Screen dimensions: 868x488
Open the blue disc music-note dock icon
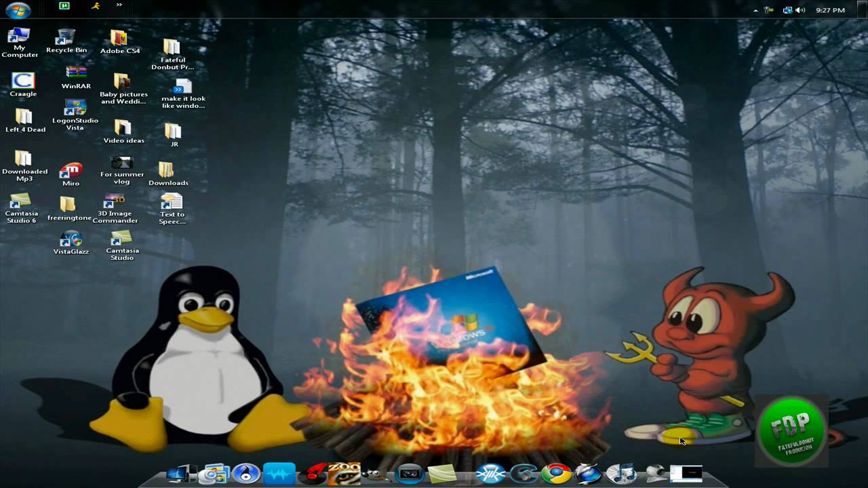click(246, 473)
